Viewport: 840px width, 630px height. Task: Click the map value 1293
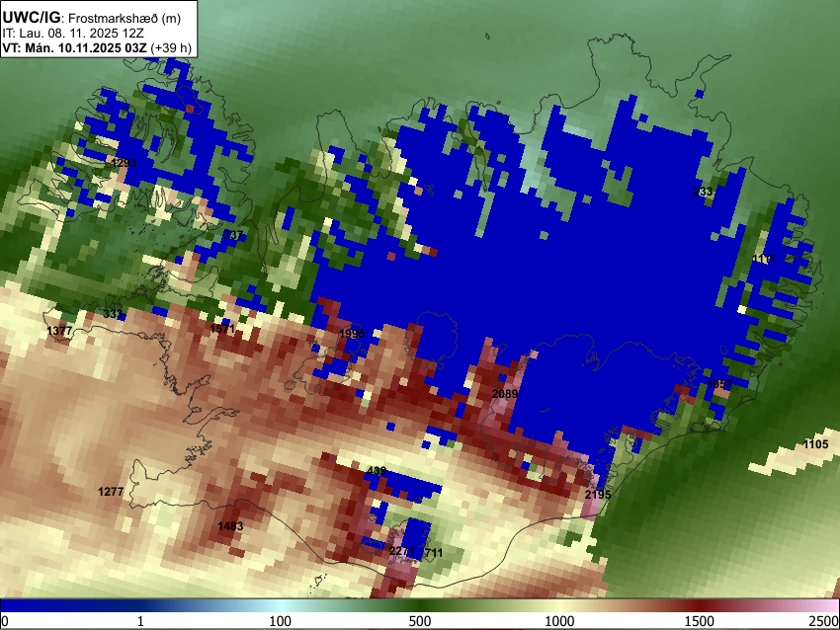(x=124, y=162)
